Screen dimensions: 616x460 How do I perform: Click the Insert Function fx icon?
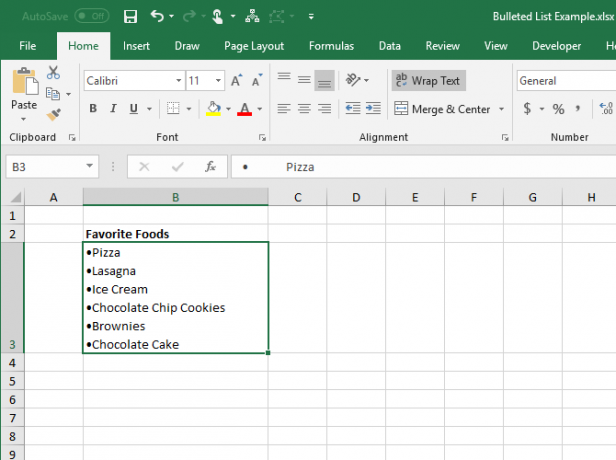point(210,167)
